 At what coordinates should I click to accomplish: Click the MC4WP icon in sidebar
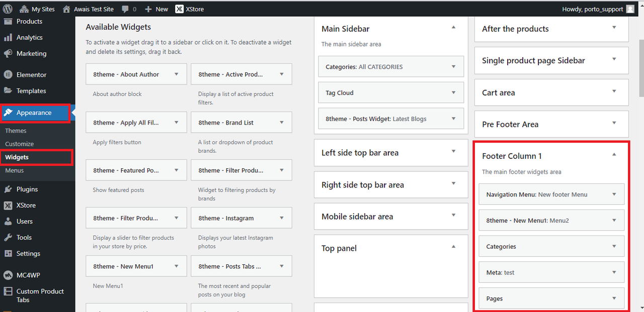[8, 275]
